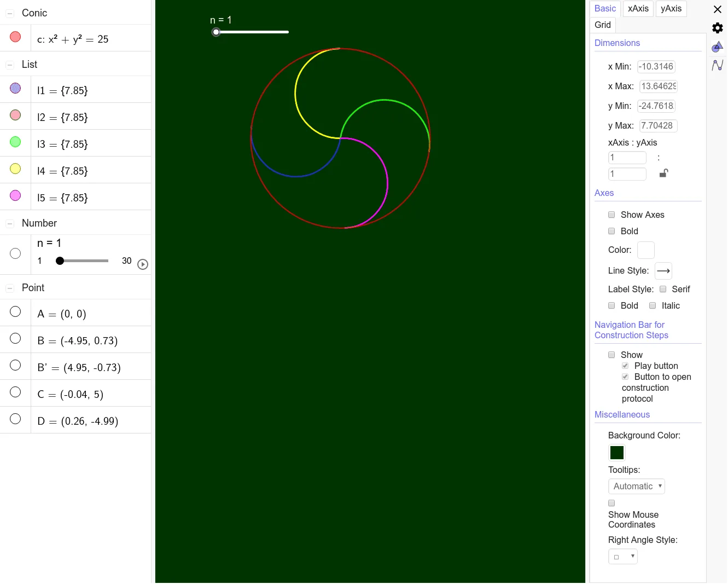Collapse the Point group
The image size is (728, 584).
[x=10, y=288]
